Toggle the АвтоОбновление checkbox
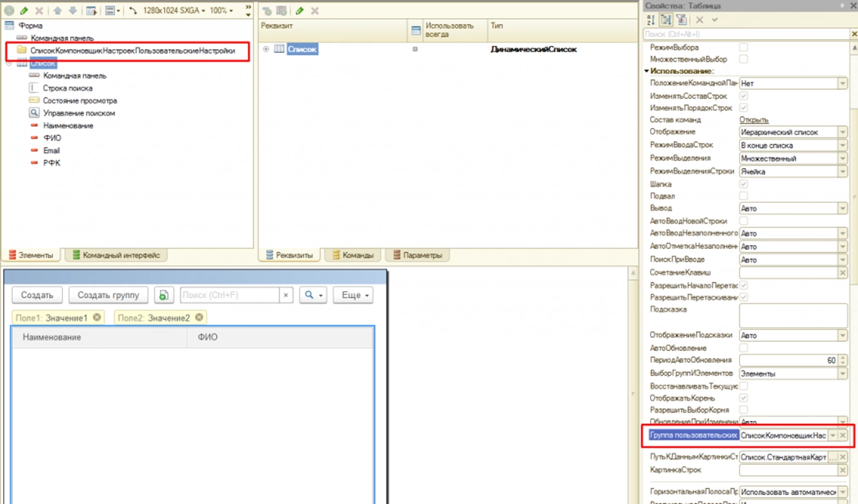This screenshot has width=858, height=504. coord(743,348)
